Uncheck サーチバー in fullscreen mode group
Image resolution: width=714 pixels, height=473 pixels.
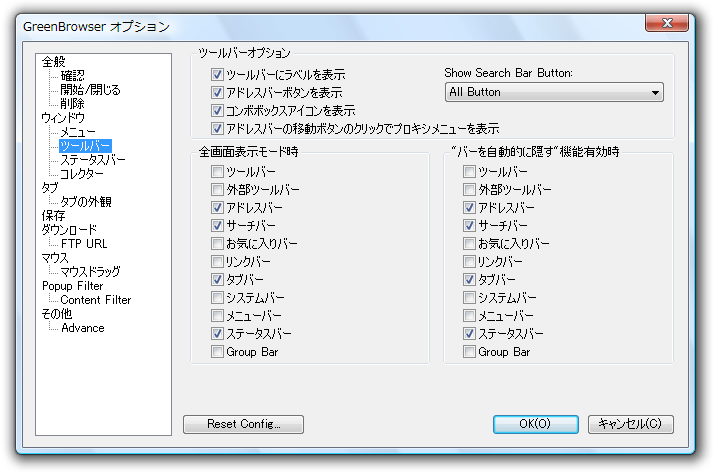pyautogui.click(x=217, y=225)
